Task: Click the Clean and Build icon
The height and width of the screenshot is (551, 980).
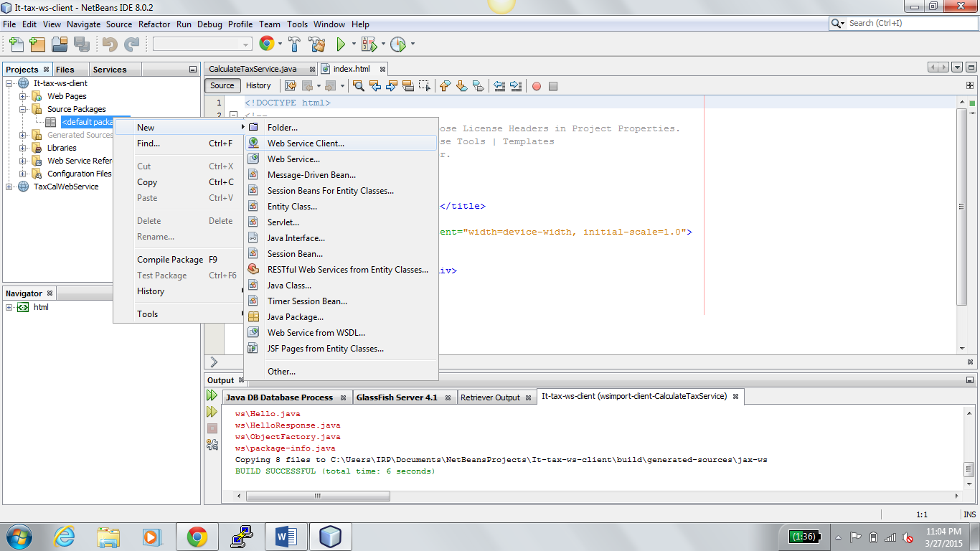Action: (317, 44)
